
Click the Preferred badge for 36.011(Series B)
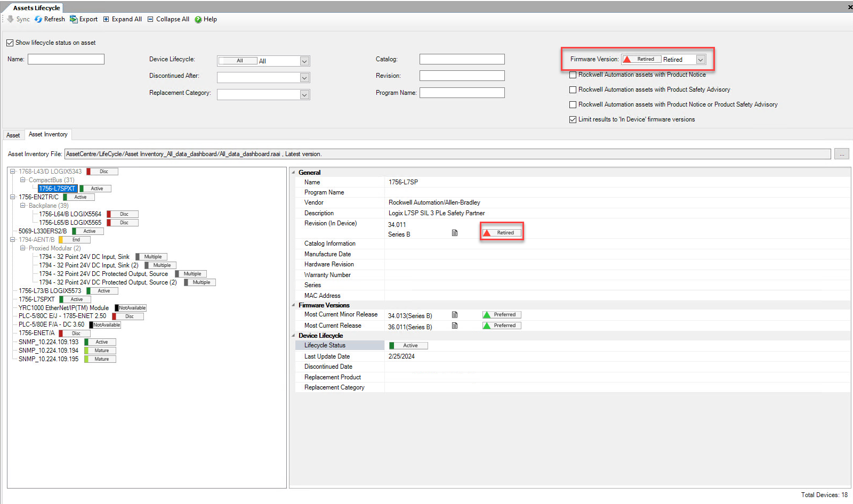pyautogui.click(x=502, y=326)
